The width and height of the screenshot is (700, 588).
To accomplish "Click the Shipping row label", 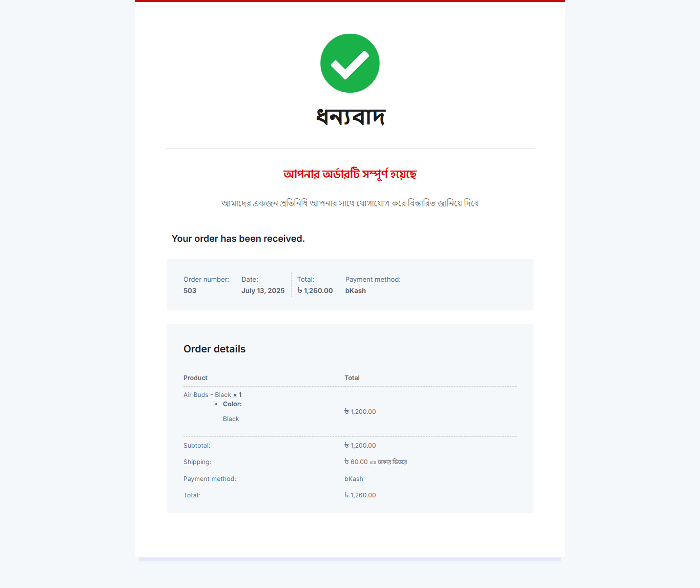I will (x=197, y=462).
